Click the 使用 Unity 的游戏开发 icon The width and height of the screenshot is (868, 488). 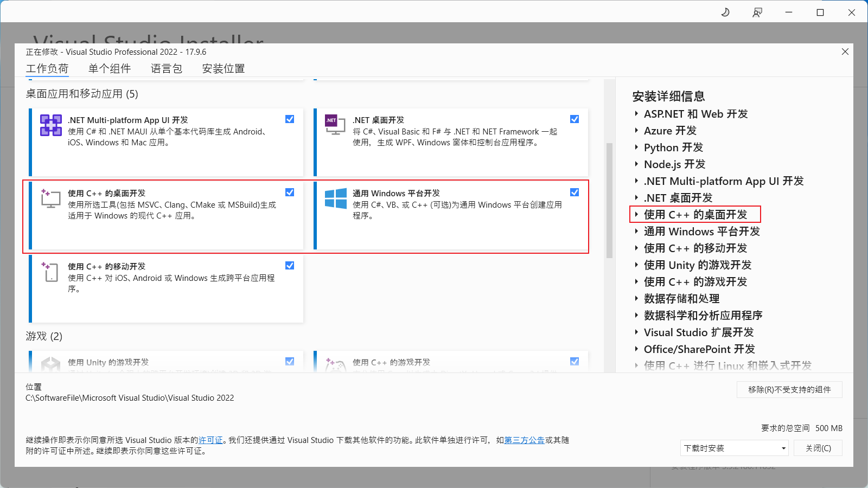[50, 364]
